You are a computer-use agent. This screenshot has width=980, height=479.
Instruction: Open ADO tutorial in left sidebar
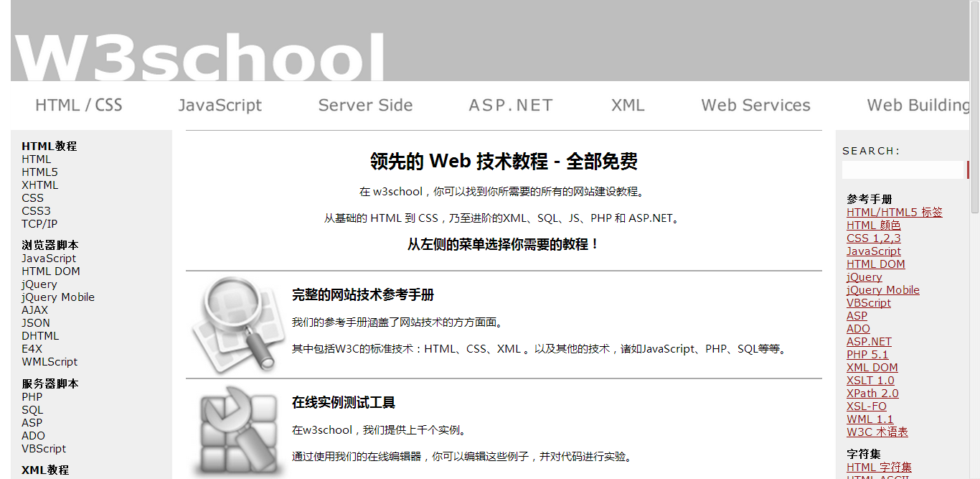(33, 436)
